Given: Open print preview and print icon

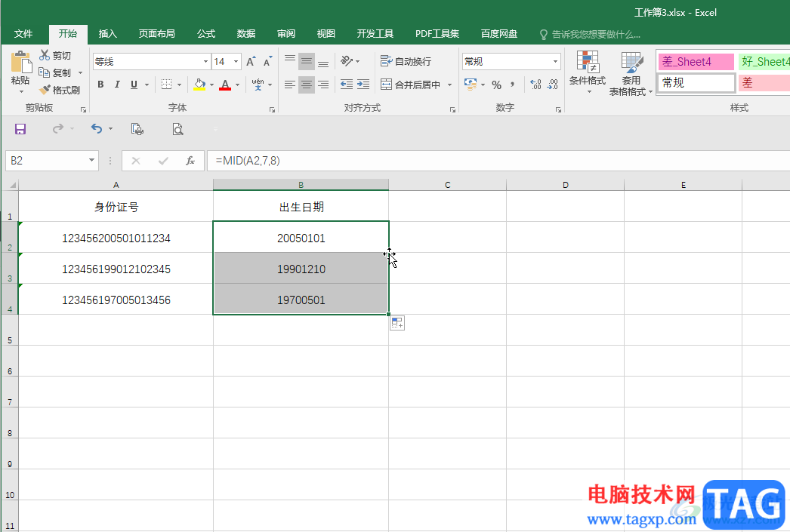Looking at the screenshot, I should pos(137,129).
